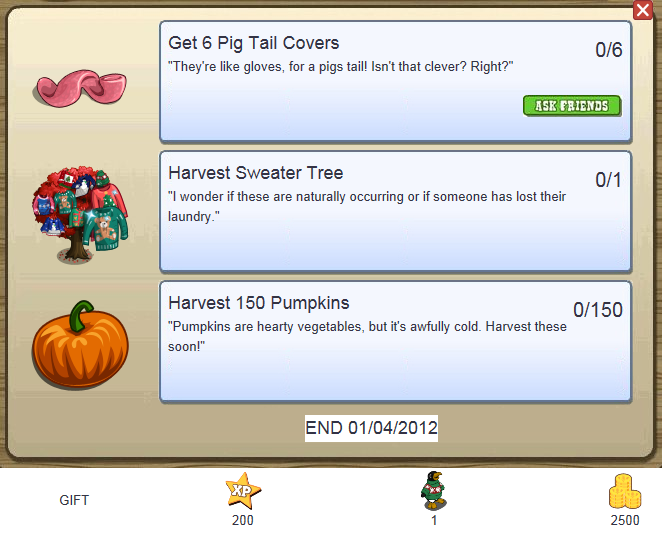Click the XP star reward icon
This screenshot has height=533, width=662.
tap(243, 490)
